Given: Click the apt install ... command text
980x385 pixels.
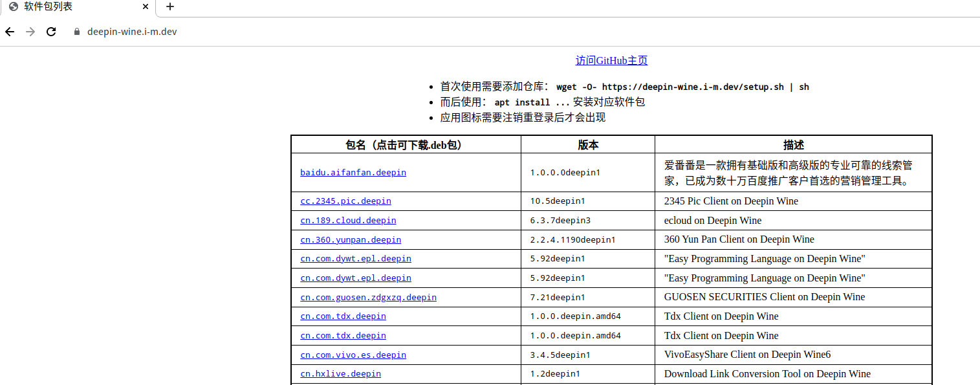Looking at the screenshot, I should pos(532,102).
